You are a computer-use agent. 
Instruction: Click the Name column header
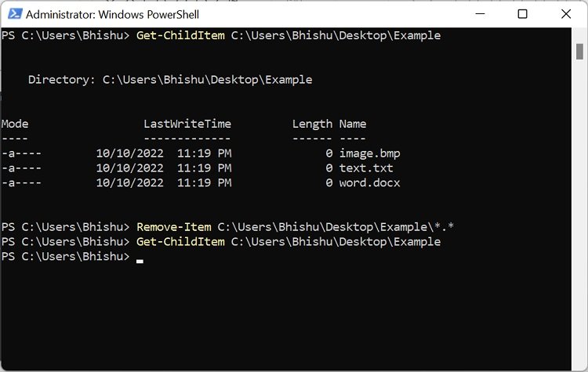click(353, 124)
